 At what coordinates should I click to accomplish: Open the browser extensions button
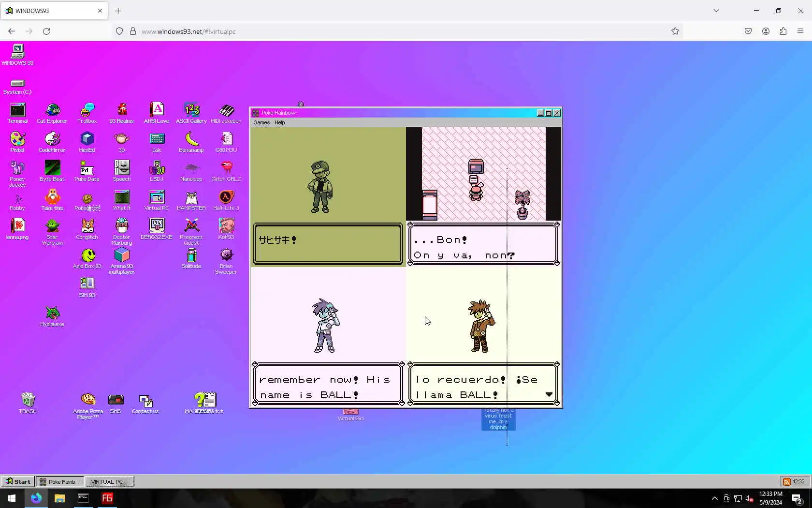pos(783,31)
